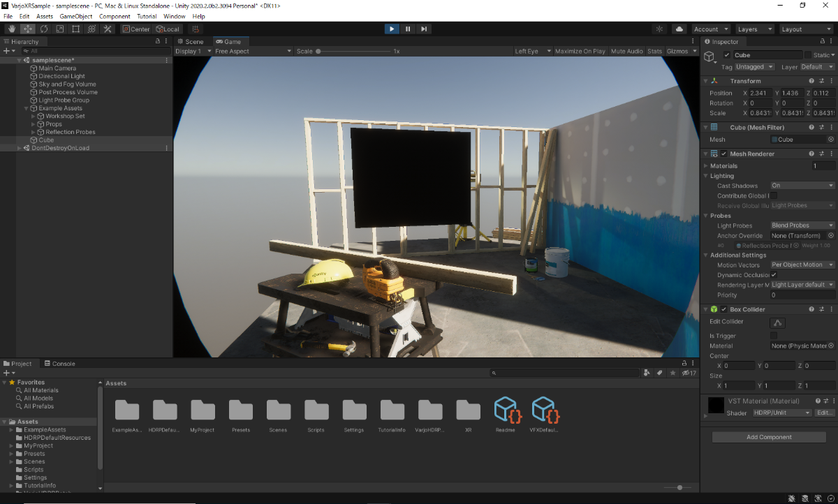Disable the Box Collider component checkbox

tap(724, 309)
